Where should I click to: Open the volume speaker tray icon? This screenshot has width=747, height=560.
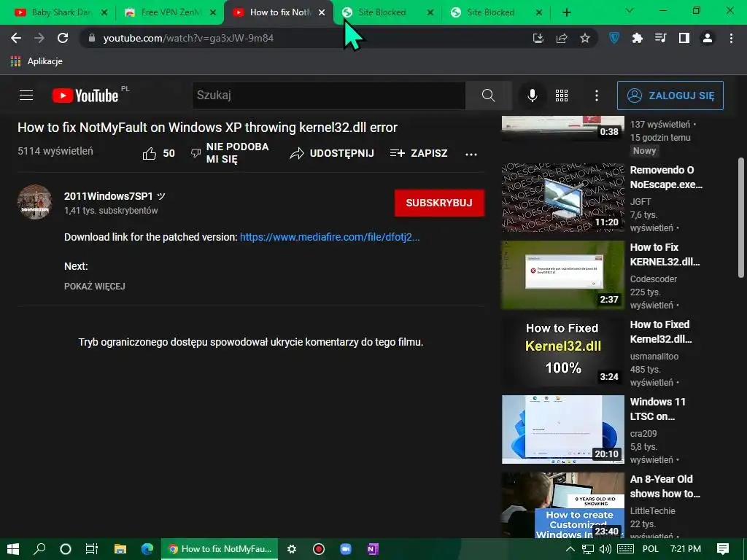tap(605, 549)
